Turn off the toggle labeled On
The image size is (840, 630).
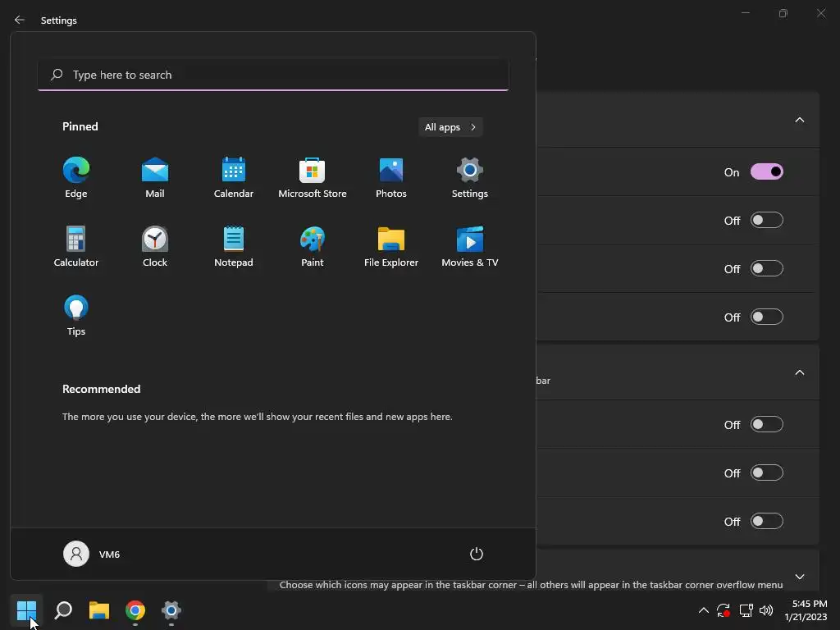click(x=767, y=172)
